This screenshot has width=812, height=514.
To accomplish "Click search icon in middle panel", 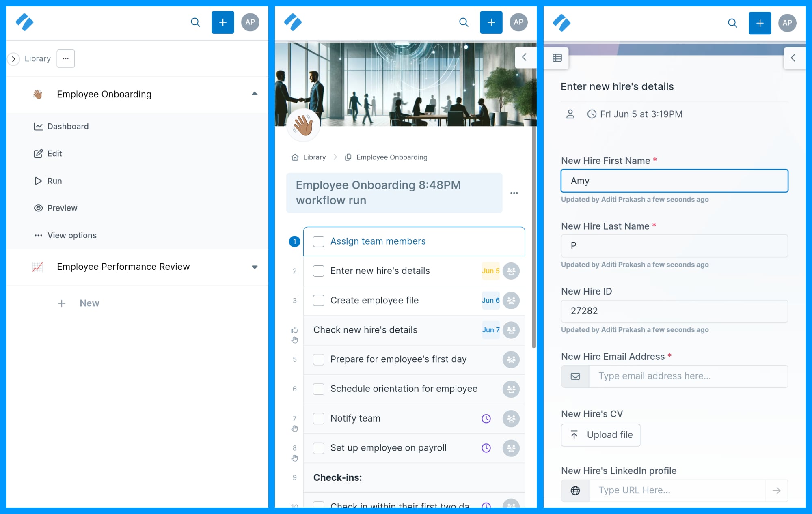I will pyautogui.click(x=464, y=22).
